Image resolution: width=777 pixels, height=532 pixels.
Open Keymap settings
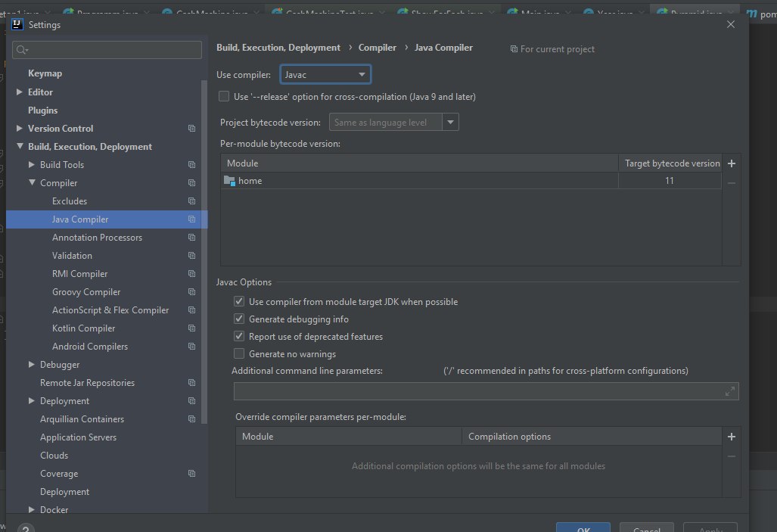click(x=45, y=73)
